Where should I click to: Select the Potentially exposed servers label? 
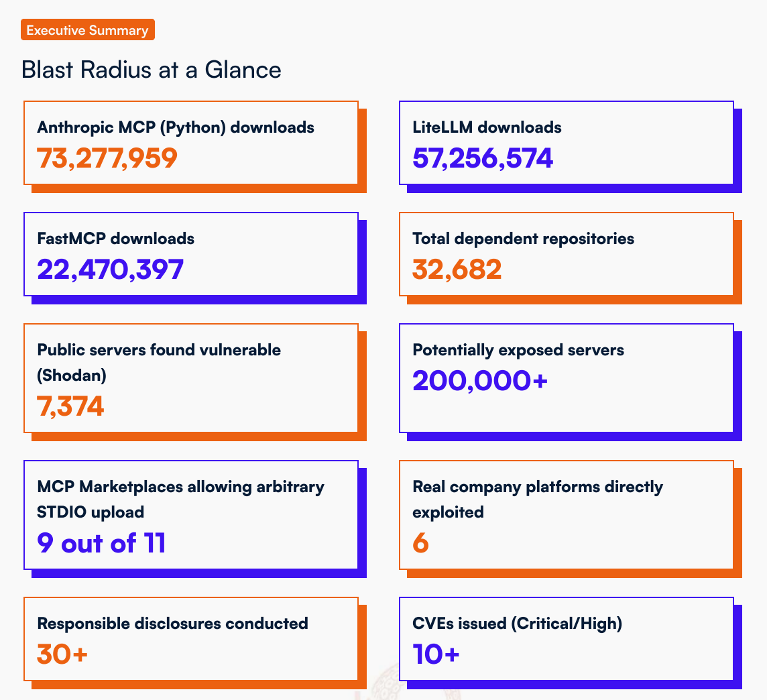(x=518, y=350)
